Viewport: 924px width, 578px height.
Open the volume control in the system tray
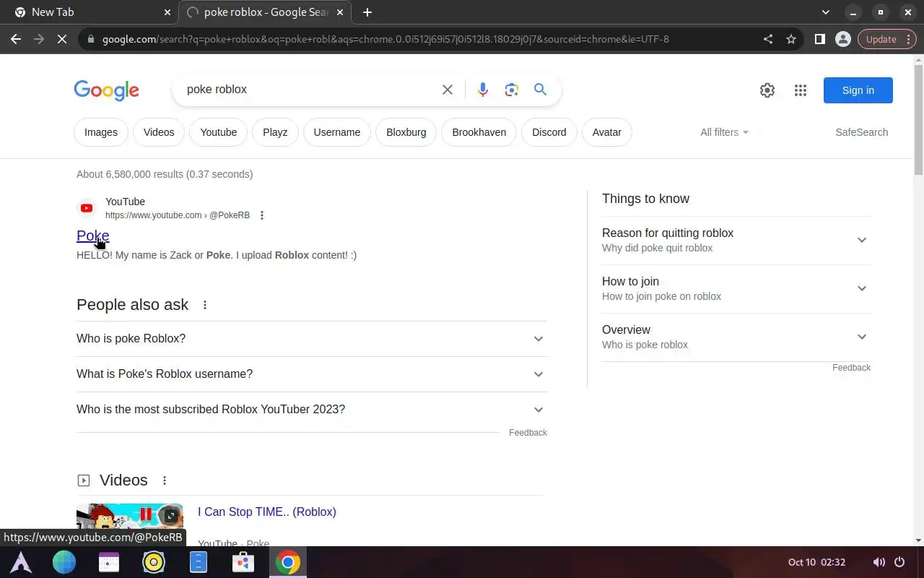pos(879,562)
